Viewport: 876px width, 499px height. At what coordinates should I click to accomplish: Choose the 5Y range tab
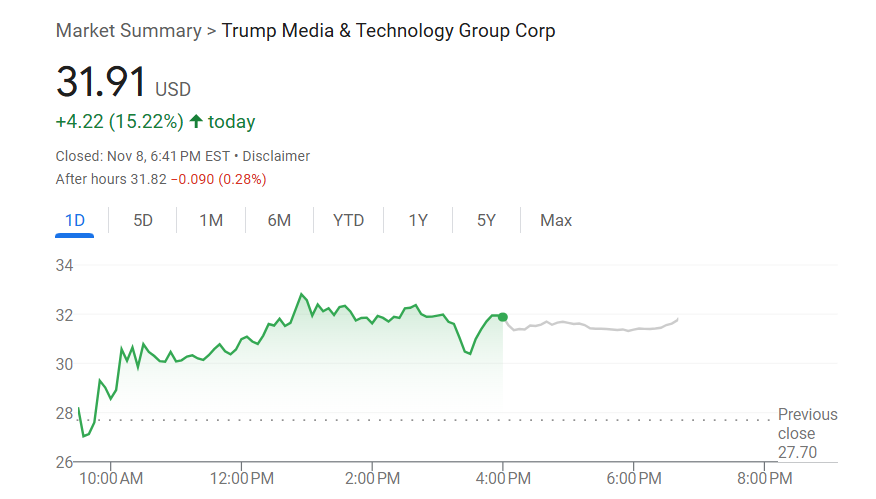click(x=486, y=220)
